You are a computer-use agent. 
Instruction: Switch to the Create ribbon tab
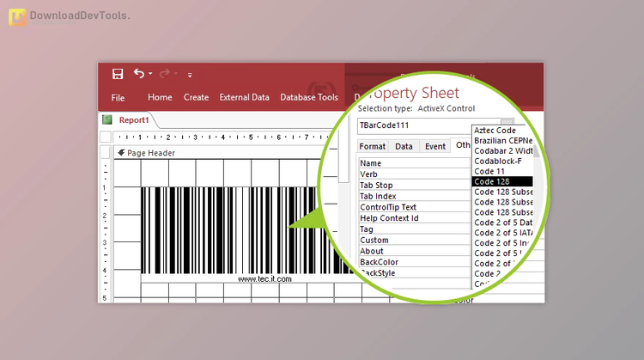[196, 97]
